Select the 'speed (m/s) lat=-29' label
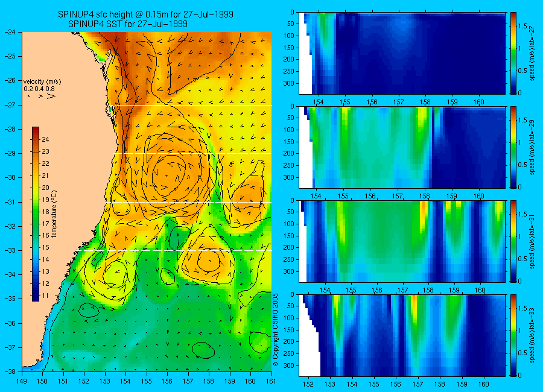This screenshot has width=543, height=392. coord(532,148)
